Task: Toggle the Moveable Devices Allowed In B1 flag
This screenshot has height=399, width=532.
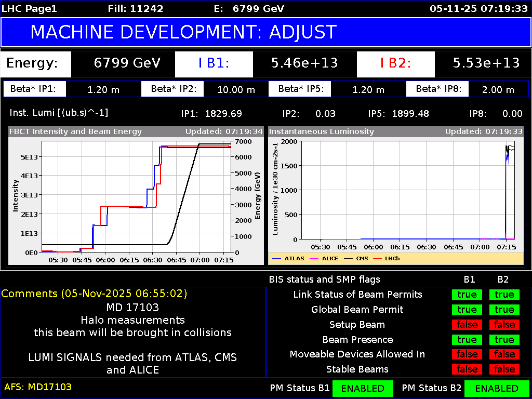Action: (467, 354)
